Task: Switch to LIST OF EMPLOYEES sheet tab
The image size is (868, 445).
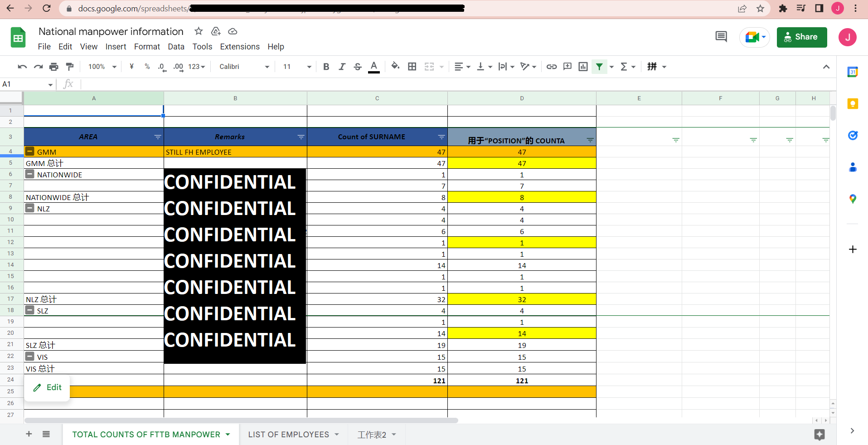Action: [x=293, y=435]
